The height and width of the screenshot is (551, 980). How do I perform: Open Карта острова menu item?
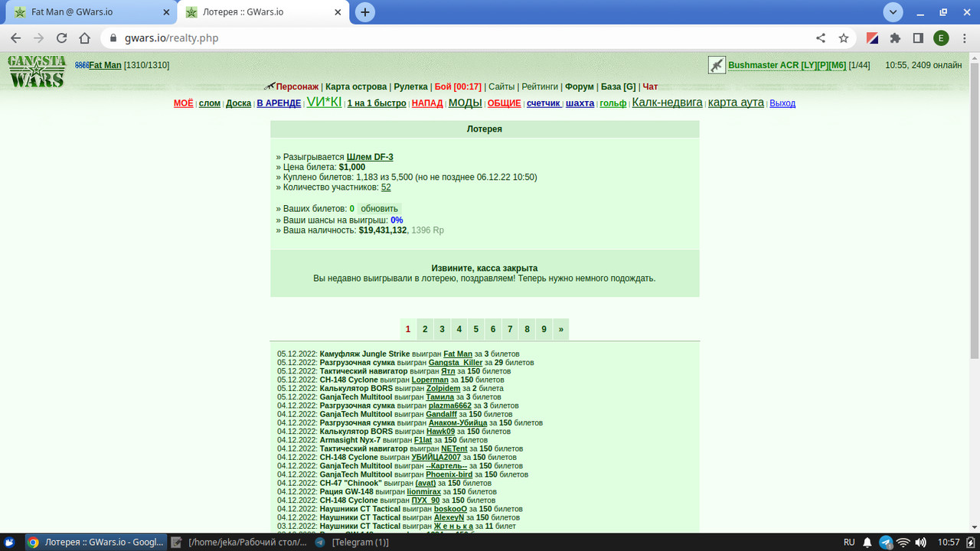(x=356, y=86)
